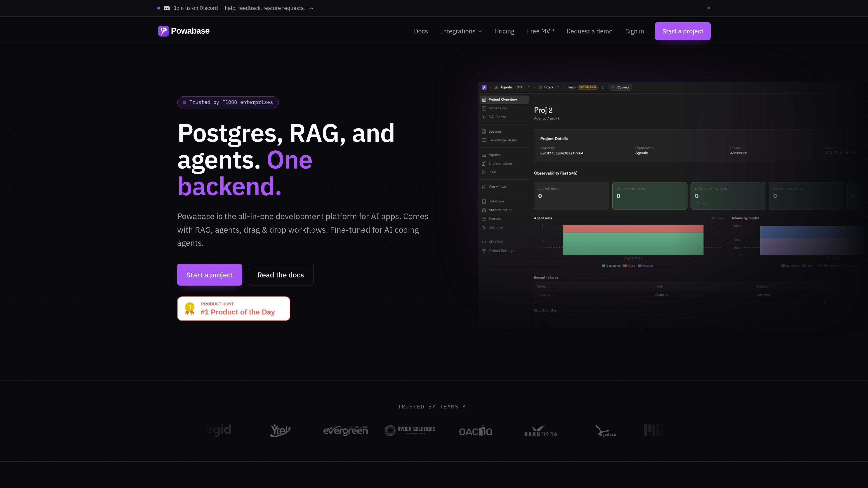The height and width of the screenshot is (488, 868).
Task: Click the Project Overview home icon
Action: (x=484, y=100)
